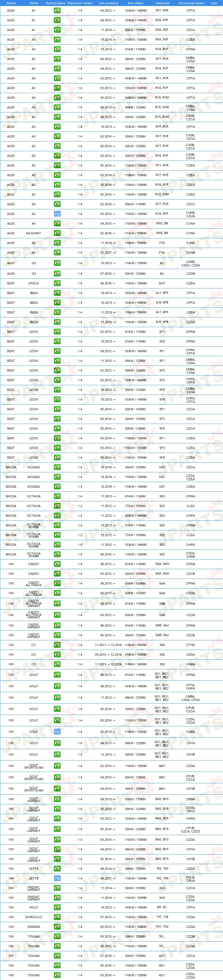
Task: Click the petrol icon in the VW SCIROCCO row
Action: (57, 917)
